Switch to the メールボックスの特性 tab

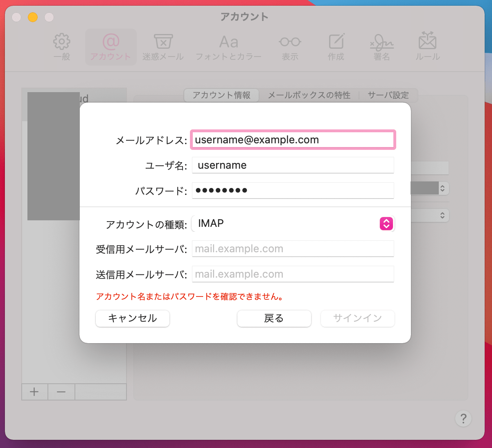click(309, 95)
